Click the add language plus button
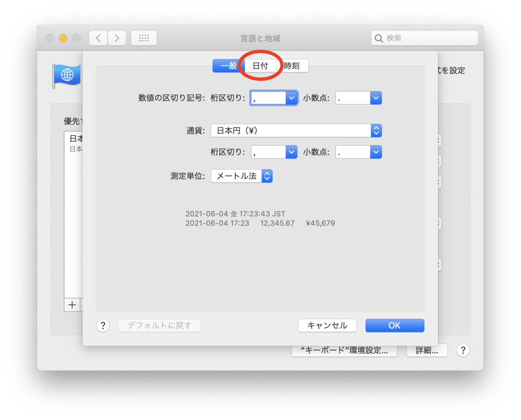Screen dimensions: 521x420 72,305
